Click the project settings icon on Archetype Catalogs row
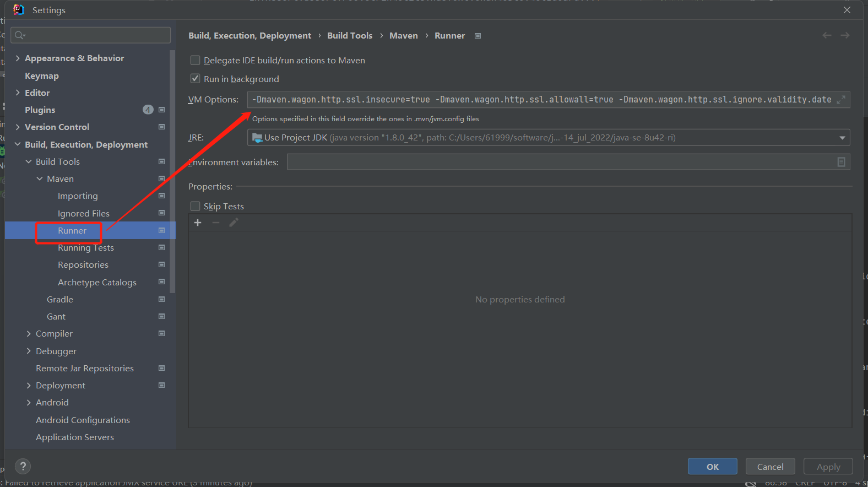 click(162, 282)
